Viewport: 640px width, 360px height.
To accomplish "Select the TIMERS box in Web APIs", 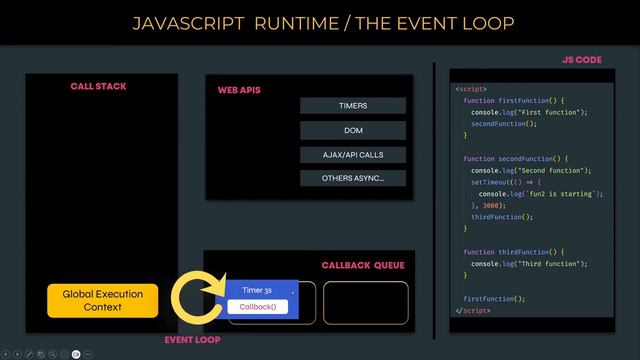I will click(x=353, y=106).
